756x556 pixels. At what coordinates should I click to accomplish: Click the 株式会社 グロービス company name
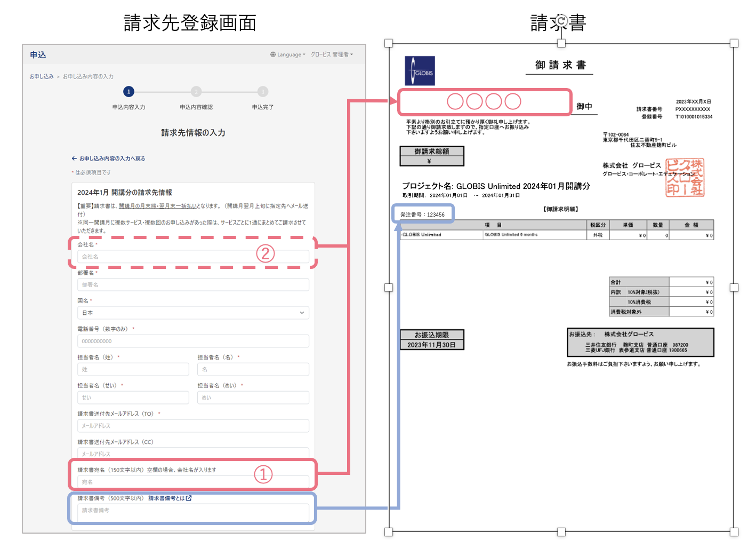pos(632,165)
